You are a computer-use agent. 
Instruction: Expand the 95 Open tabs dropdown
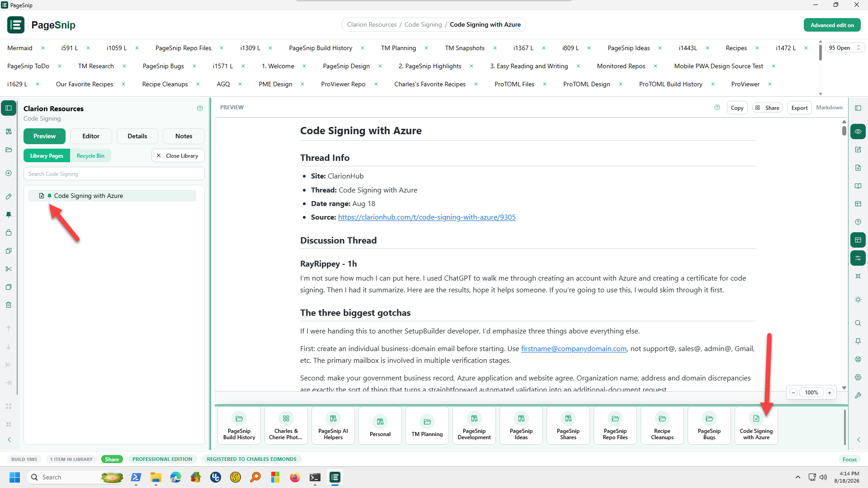844,47
